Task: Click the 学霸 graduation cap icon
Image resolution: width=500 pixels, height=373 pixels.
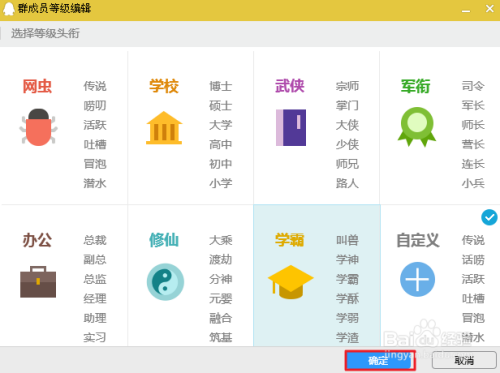Action: tap(291, 282)
